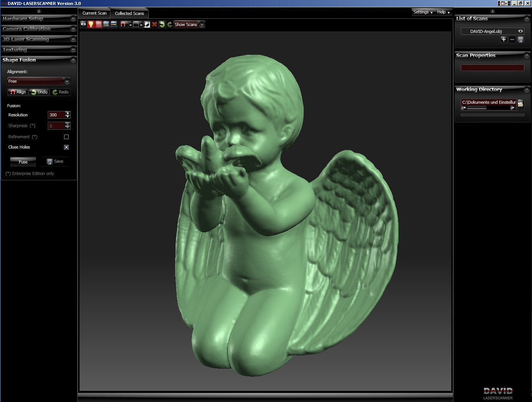Add a new scan with the plus icon
Screen dimensions: 532x402
click(504, 39)
